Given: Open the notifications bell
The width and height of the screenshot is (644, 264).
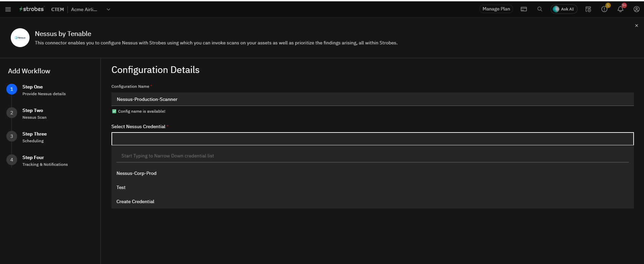Looking at the screenshot, I should (620, 9).
